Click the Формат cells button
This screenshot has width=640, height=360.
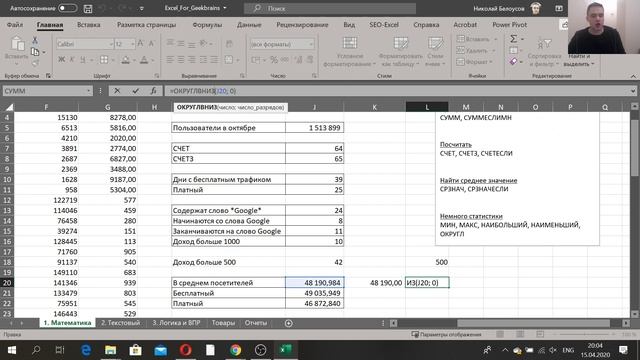tap(474, 62)
